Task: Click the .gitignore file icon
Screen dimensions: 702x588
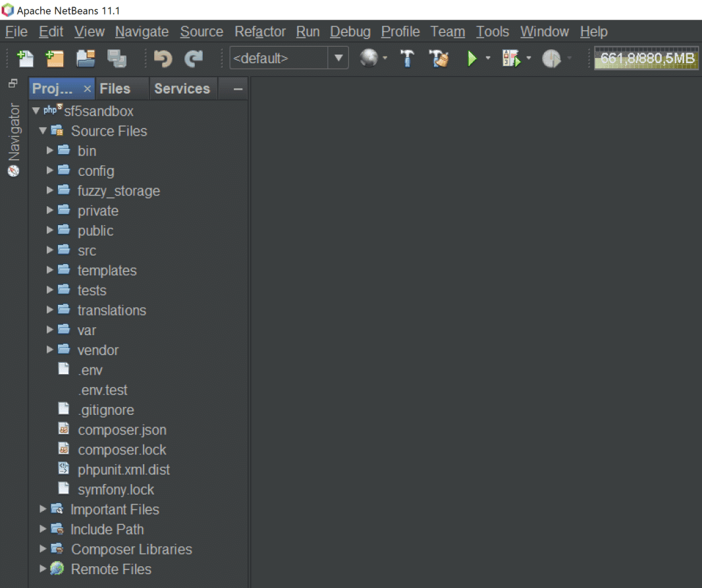Action: (64, 408)
